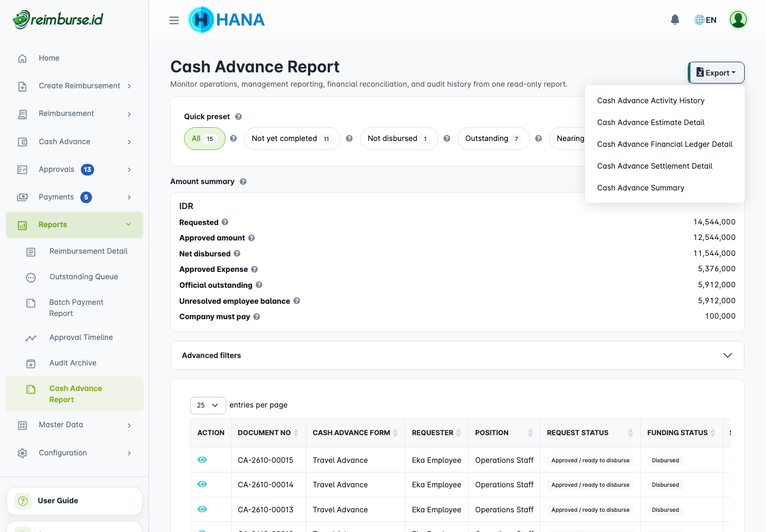Click the Approval Timeline chart icon

(31, 338)
